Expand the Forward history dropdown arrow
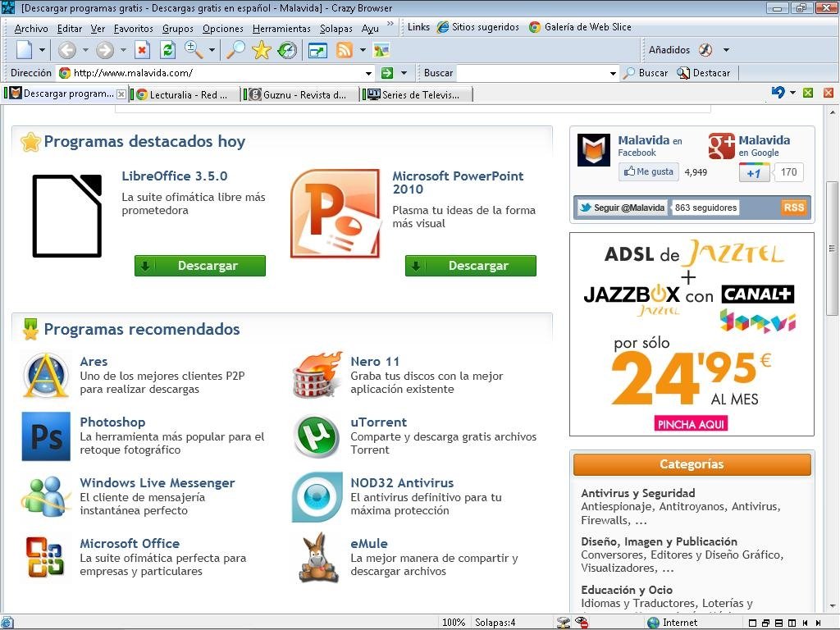 tap(123, 50)
